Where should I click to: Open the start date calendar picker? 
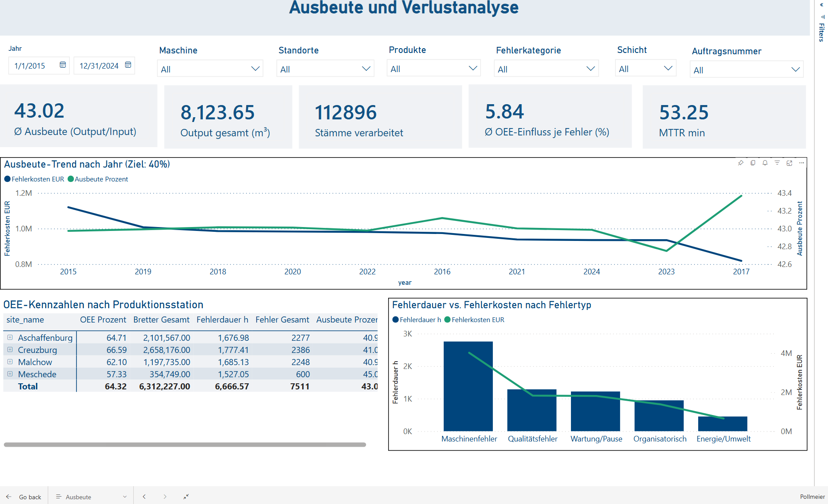63,65
